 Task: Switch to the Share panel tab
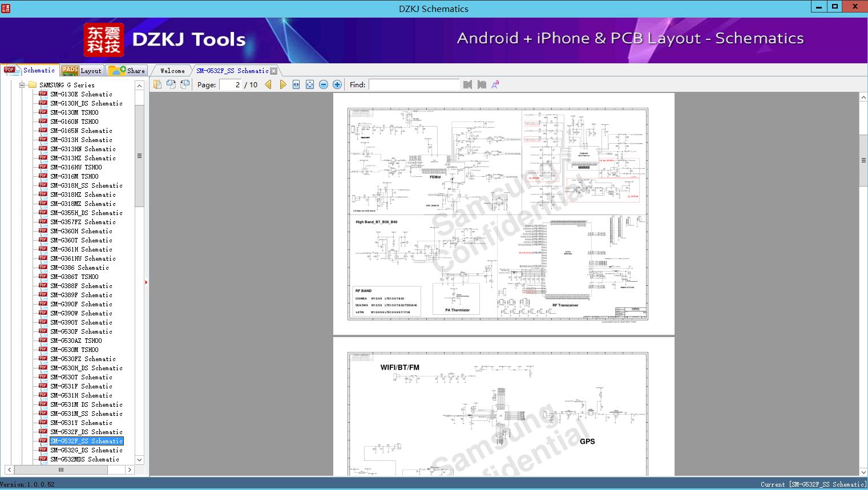pyautogui.click(x=127, y=71)
